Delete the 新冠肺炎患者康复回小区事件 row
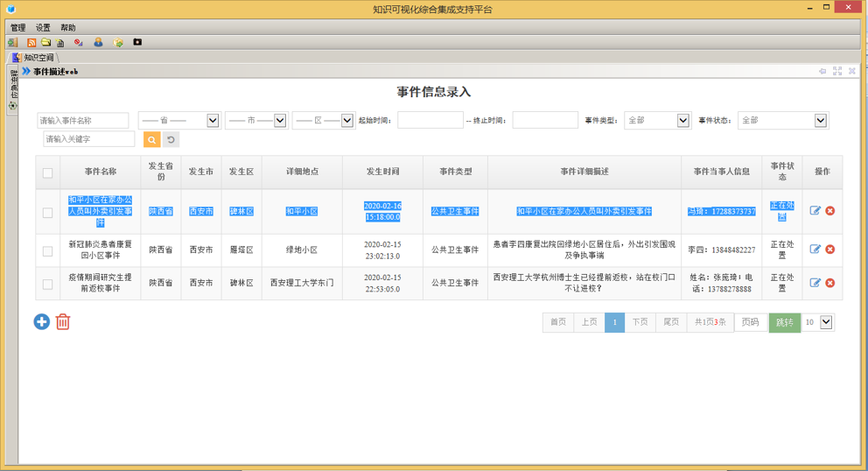This screenshot has height=471, width=868. pos(829,250)
